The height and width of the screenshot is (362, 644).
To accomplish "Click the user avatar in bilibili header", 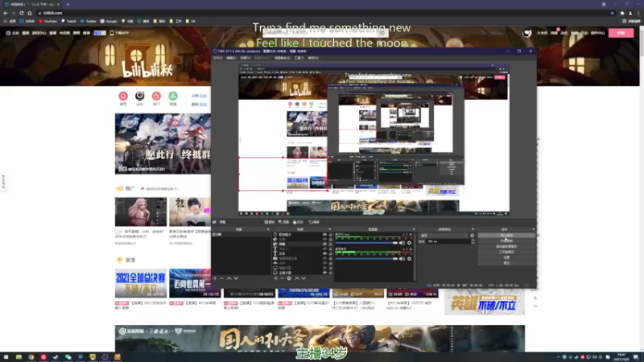I will pyautogui.click(x=527, y=33).
